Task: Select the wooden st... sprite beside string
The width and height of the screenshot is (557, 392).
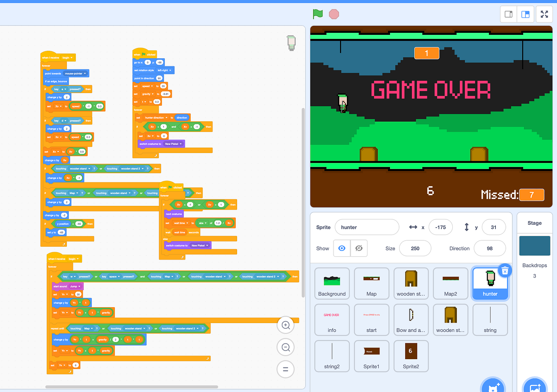Action: pos(450,320)
